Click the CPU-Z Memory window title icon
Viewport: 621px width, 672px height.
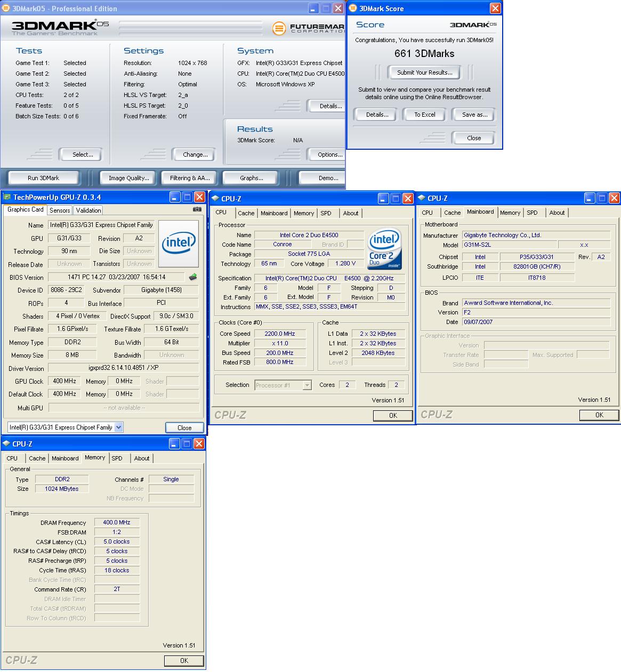tap(6, 443)
